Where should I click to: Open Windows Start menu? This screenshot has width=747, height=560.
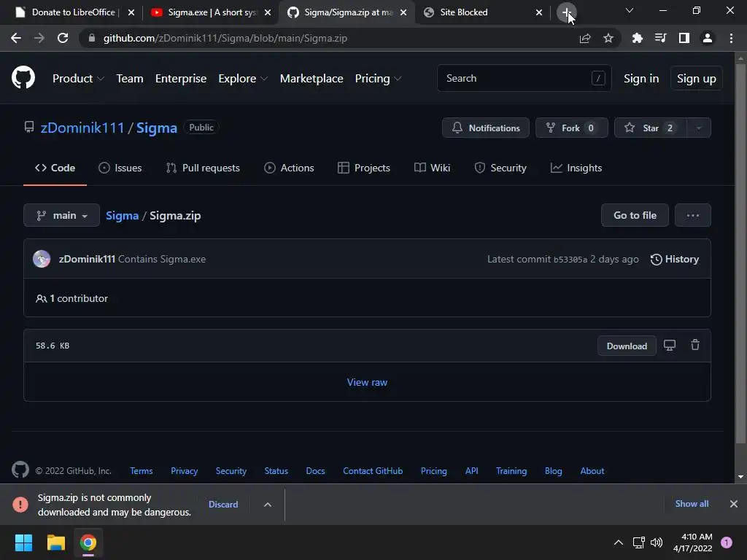click(x=23, y=542)
